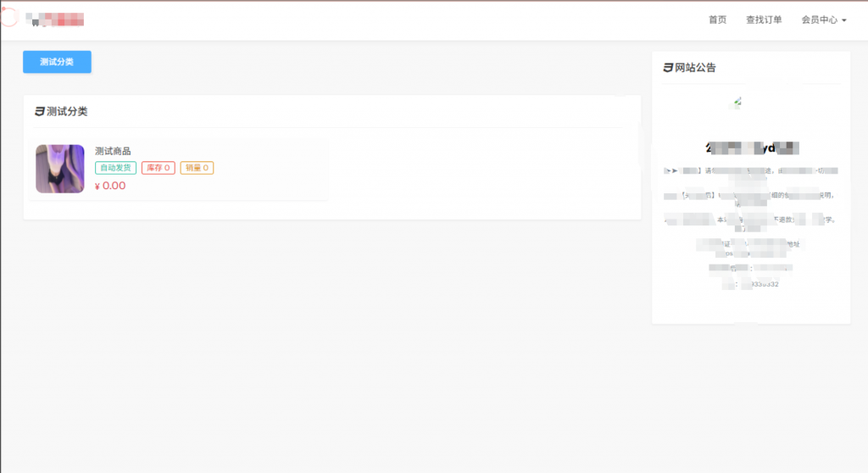
Task: Click the 测试分类 section heading text
Action: click(67, 111)
